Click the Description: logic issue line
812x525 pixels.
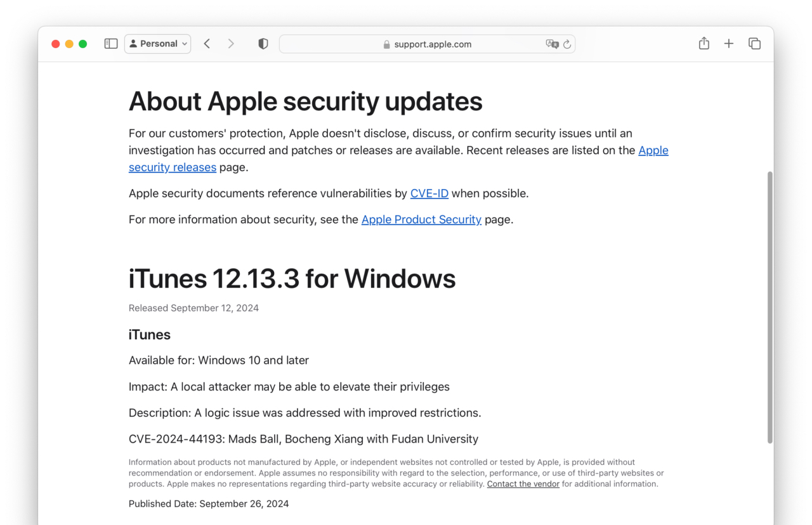(x=305, y=413)
